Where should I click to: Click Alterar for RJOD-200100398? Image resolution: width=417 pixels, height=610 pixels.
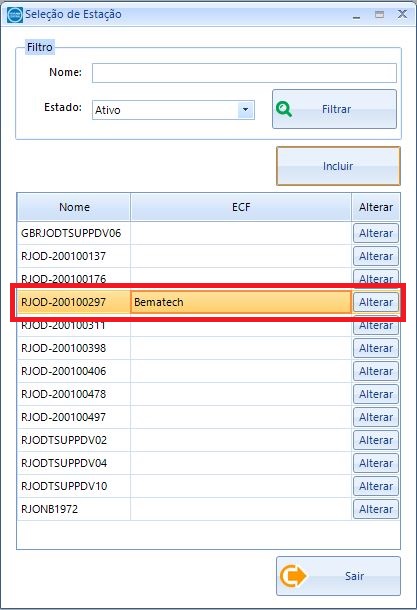(x=376, y=348)
